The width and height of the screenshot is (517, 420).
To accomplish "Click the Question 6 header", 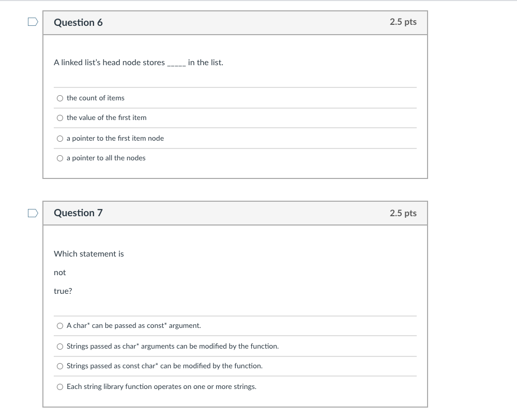I will point(78,22).
